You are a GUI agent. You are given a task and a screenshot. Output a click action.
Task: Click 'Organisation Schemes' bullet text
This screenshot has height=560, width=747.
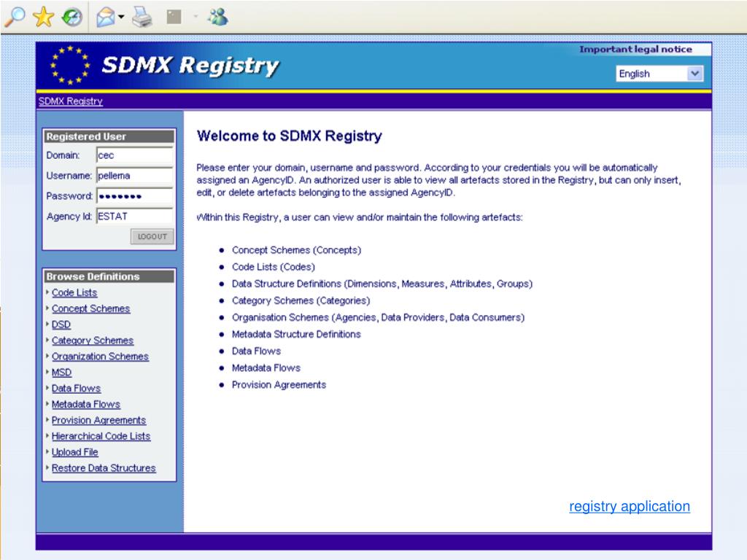click(x=379, y=317)
